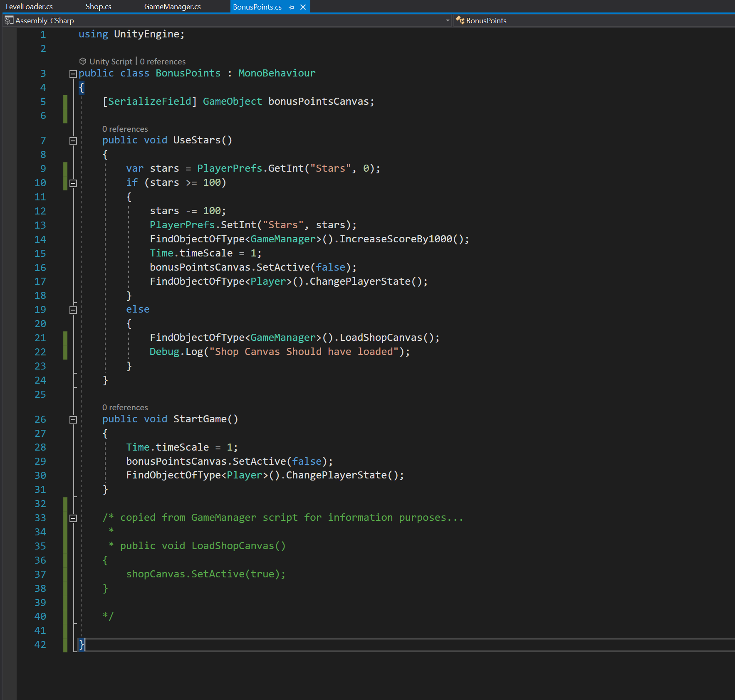Collapse the if (stars >= 100) block

click(73, 183)
